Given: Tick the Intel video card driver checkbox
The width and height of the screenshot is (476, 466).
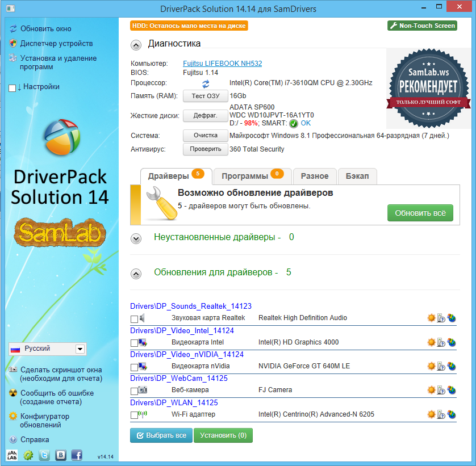Looking at the screenshot, I should click(134, 343).
